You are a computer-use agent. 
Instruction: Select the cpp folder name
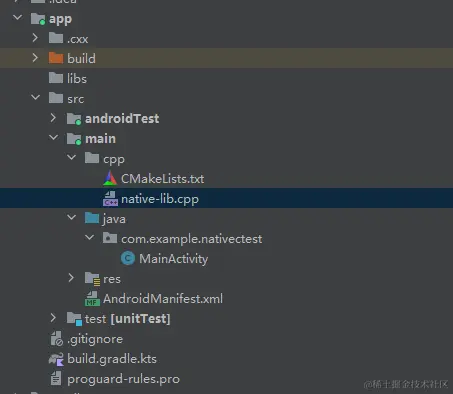(114, 159)
